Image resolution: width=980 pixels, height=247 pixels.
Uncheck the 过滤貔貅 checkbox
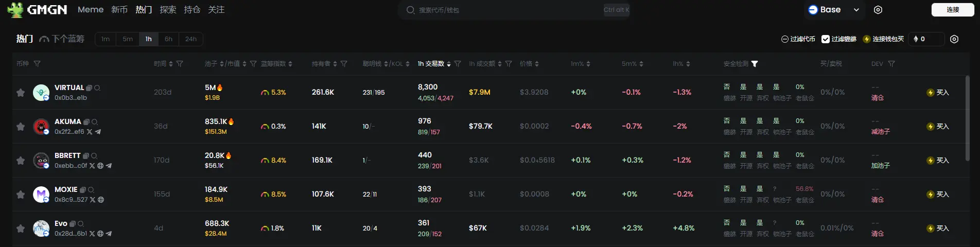click(x=826, y=39)
